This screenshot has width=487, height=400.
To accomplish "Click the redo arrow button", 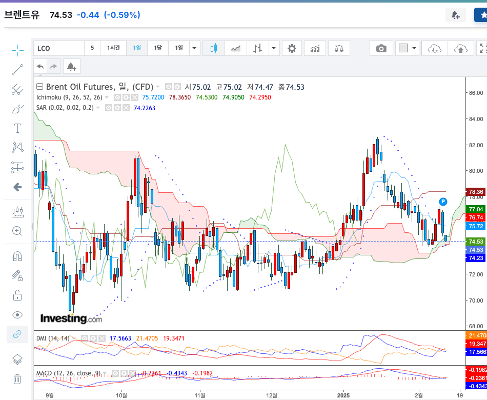I will tap(53, 67).
